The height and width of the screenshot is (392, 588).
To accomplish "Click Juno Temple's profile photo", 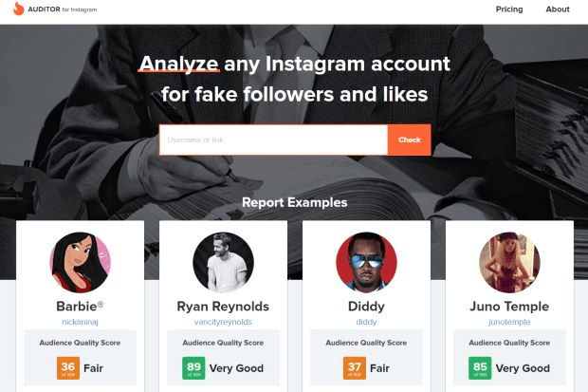I will pos(509,263).
